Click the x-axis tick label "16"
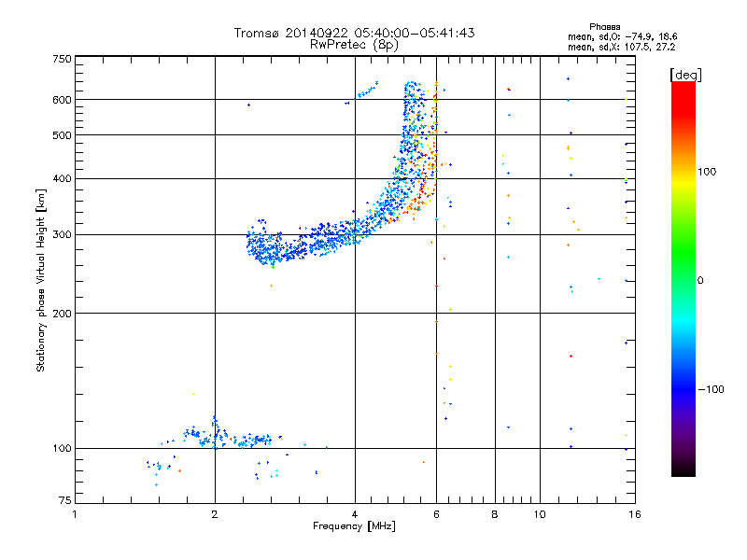 [x=635, y=514]
